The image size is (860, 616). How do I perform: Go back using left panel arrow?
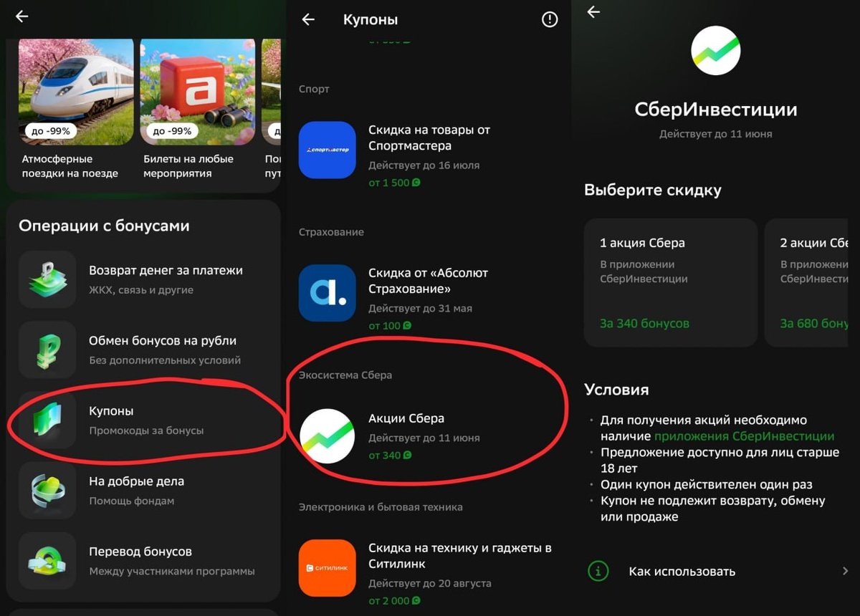[22, 16]
